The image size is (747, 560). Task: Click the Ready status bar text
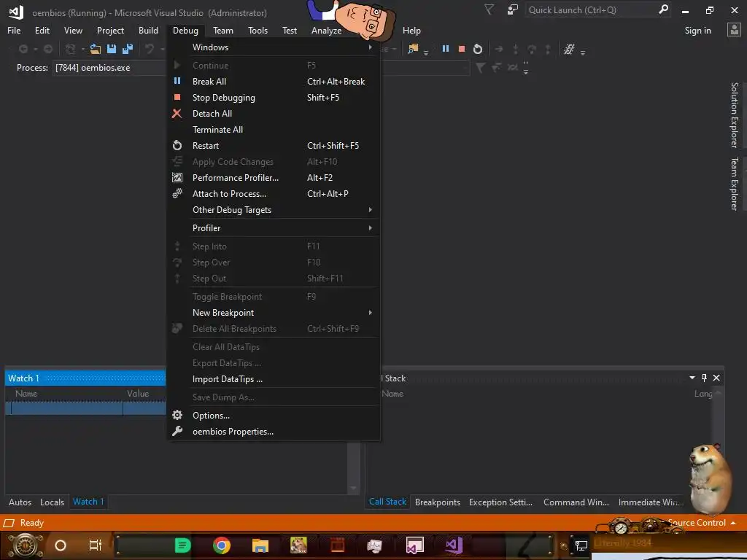[32, 523]
